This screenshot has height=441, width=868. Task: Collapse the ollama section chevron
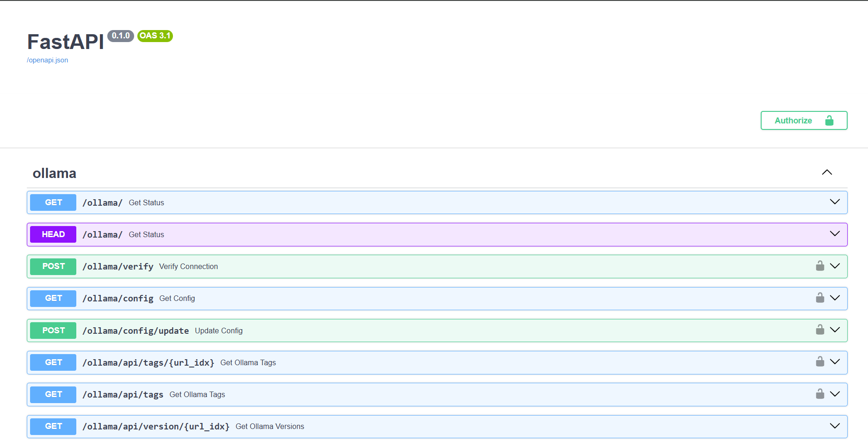click(827, 172)
